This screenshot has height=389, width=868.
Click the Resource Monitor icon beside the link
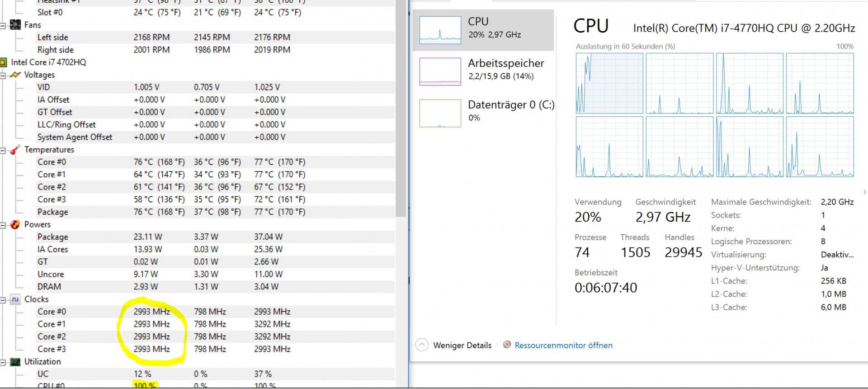[x=507, y=345]
